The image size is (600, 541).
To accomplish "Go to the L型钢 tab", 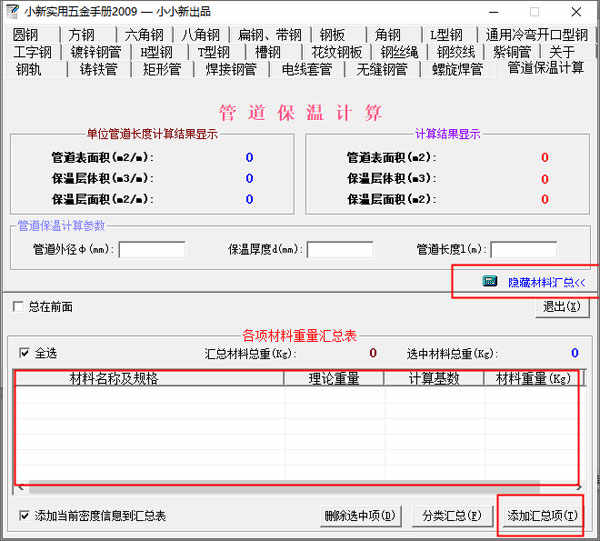I will tap(446, 35).
